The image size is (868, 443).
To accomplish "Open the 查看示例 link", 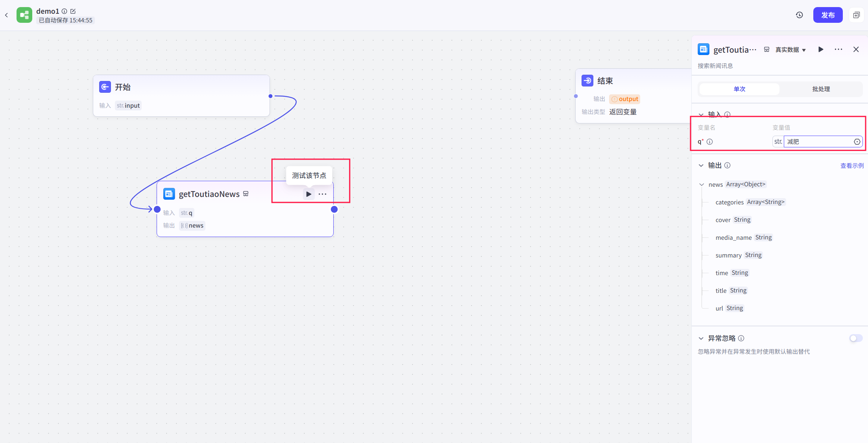I will (852, 166).
